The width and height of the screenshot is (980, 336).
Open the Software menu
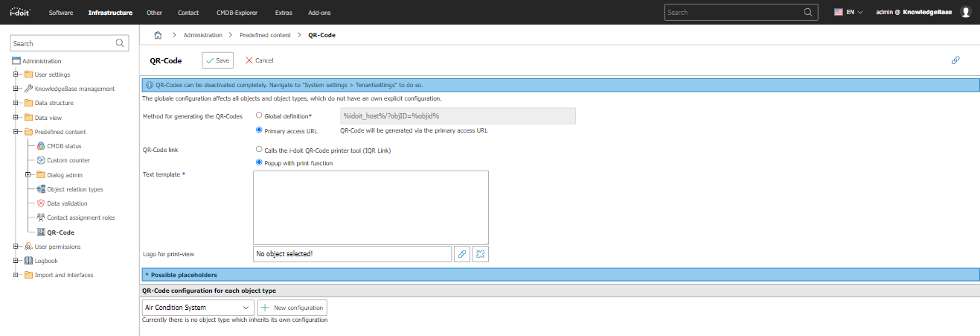coord(61,13)
